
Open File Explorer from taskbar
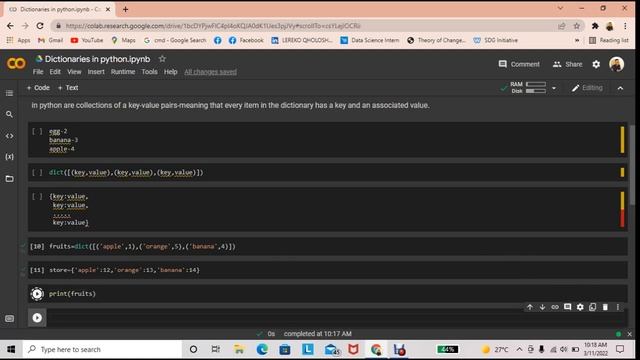point(239,349)
